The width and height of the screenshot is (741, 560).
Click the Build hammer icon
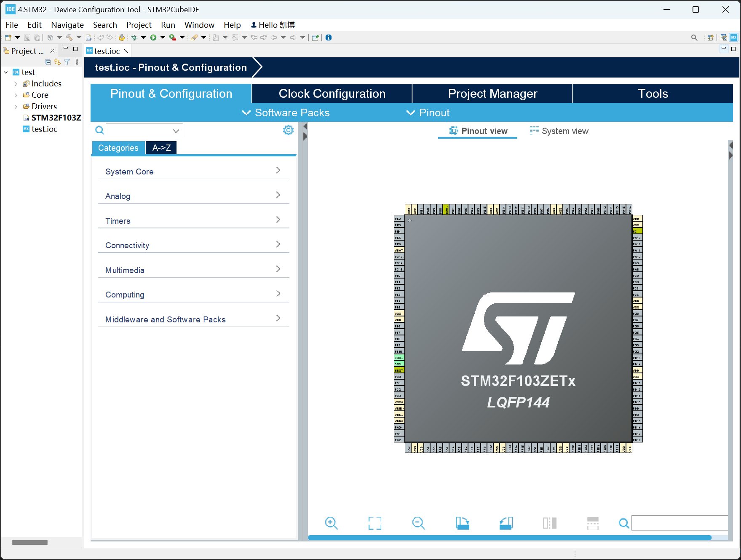[x=69, y=38]
